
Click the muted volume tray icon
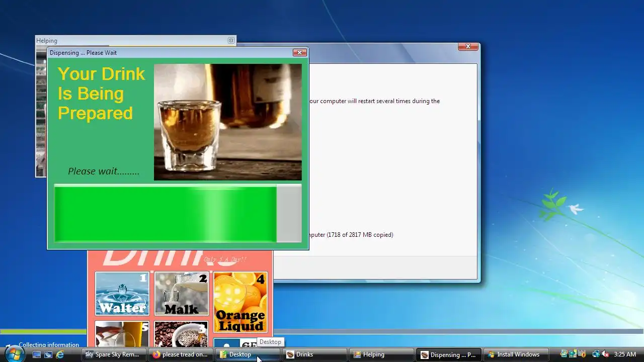(605, 354)
